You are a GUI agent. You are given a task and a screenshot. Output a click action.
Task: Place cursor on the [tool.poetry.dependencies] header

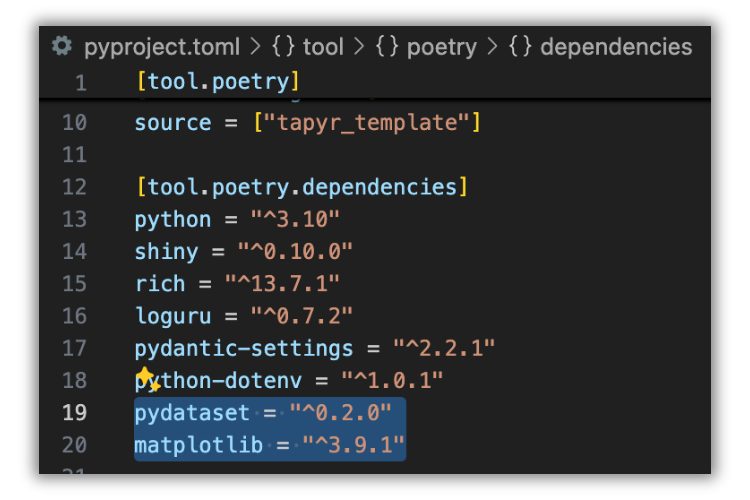[x=302, y=187]
